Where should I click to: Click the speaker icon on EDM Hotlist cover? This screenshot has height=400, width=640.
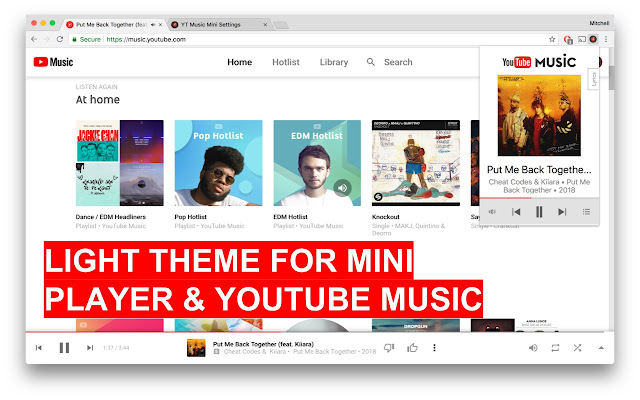pos(342,188)
